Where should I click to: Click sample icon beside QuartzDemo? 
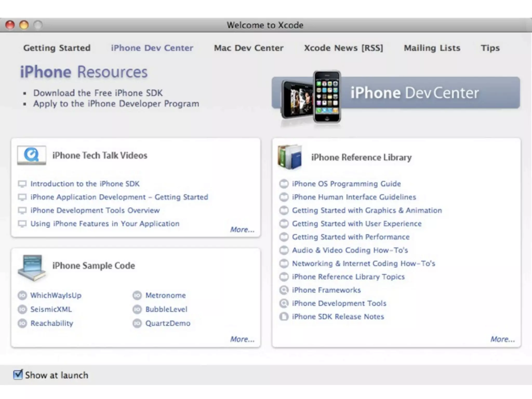pos(137,323)
